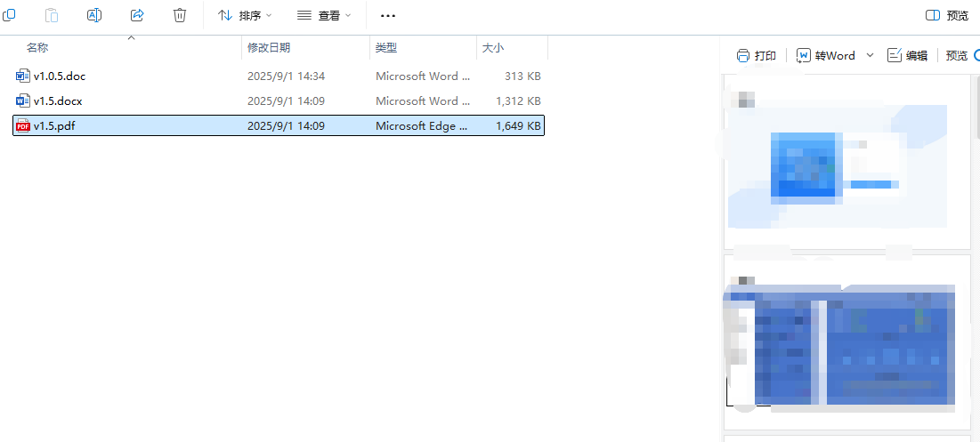Toggle the 预览 preview pane button
This screenshot has width=980, height=442.
coord(947,16)
